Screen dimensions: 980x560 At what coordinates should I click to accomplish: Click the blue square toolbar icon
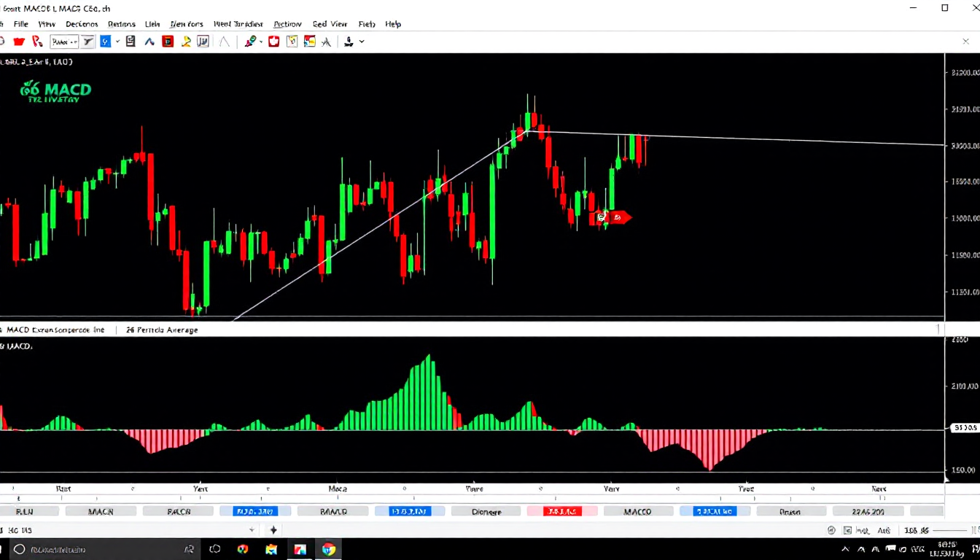pyautogui.click(x=105, y=42)
